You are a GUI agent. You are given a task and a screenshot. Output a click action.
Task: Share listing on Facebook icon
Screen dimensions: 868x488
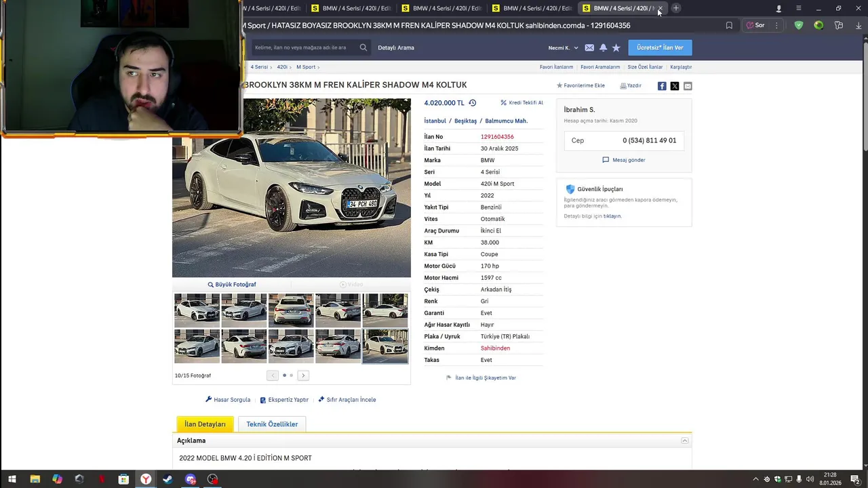point(662,86)
